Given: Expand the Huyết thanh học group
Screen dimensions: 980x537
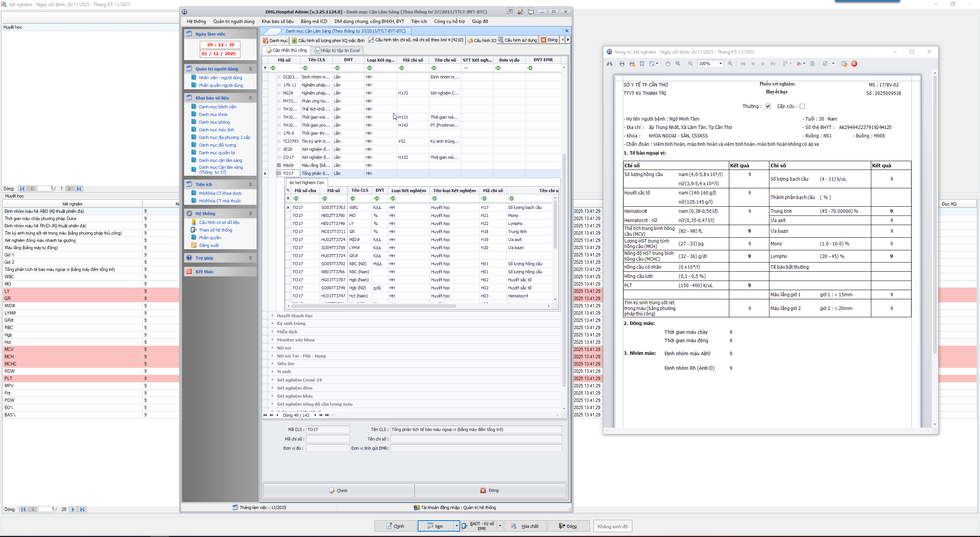Looking at the screenshot, I should coord(273,316).
